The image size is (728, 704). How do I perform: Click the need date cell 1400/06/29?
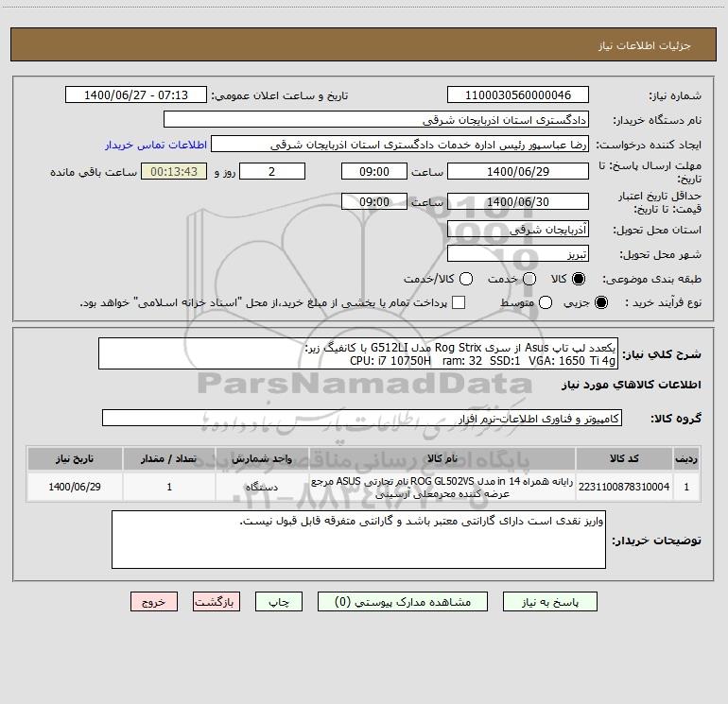(x=75, y=487)
